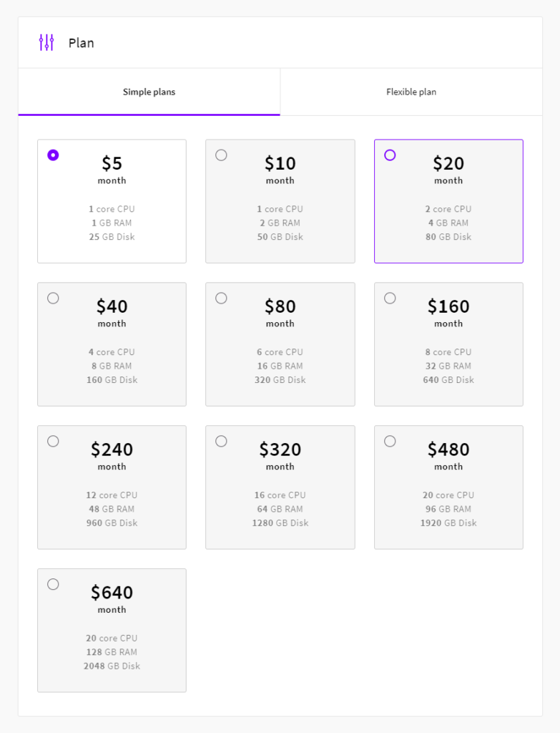Image resolution: width=560 pixels, height=733 pixels.
Task: Choose the $10 month radio button
Action: tap(222, 155)
